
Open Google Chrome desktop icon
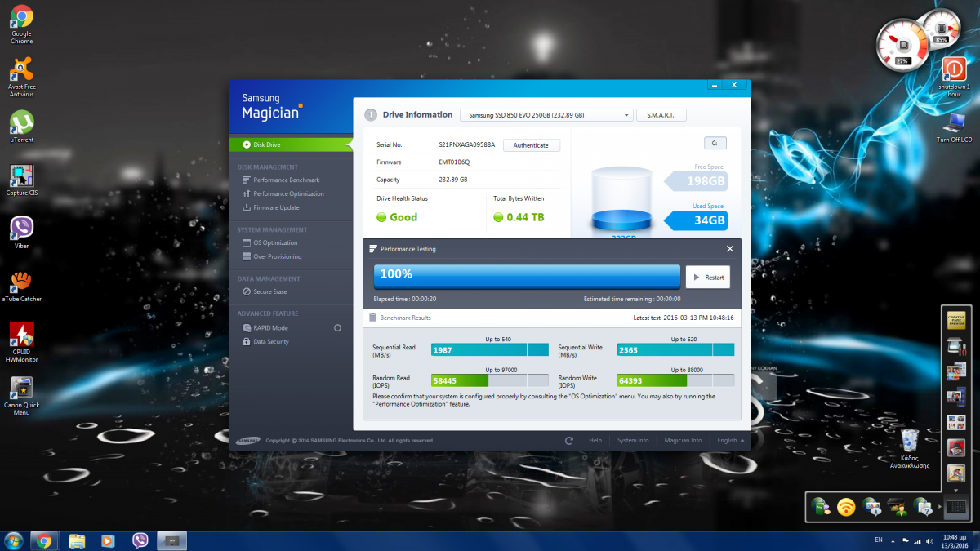[x=22, y=24]
